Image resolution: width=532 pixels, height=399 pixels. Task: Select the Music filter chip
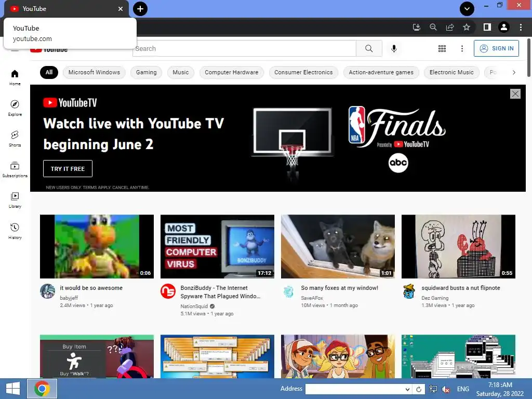coord(180,72)
